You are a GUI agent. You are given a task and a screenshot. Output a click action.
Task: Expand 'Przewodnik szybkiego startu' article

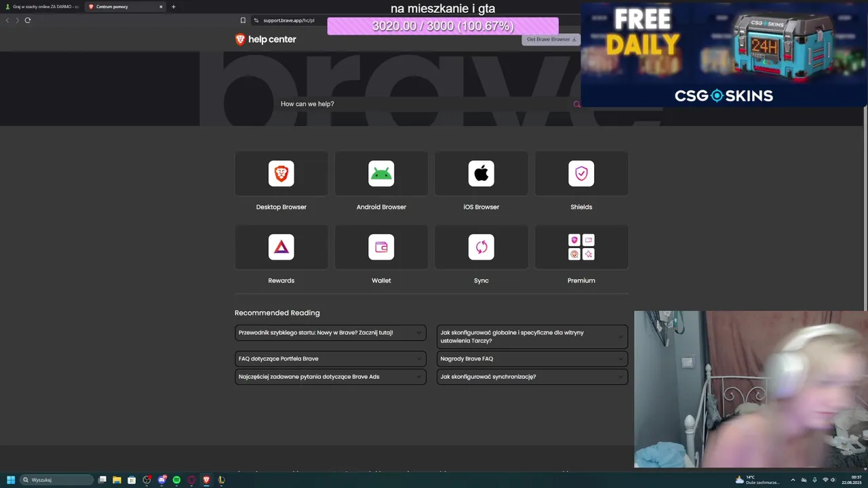click(x=330, y=333)
